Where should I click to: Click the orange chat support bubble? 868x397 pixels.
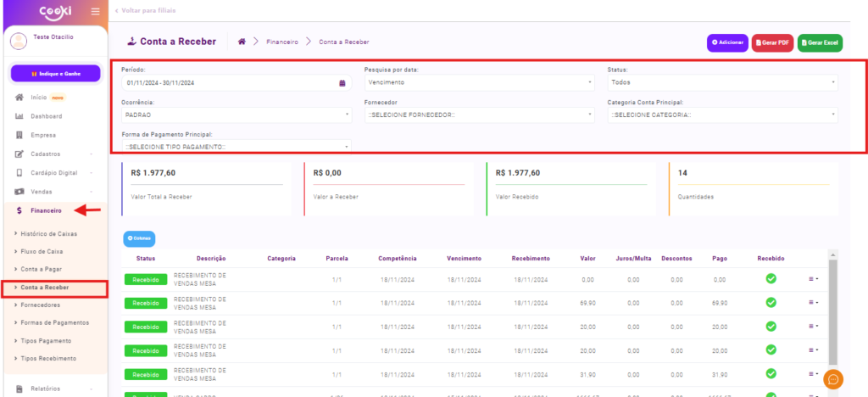click(832, 379)
